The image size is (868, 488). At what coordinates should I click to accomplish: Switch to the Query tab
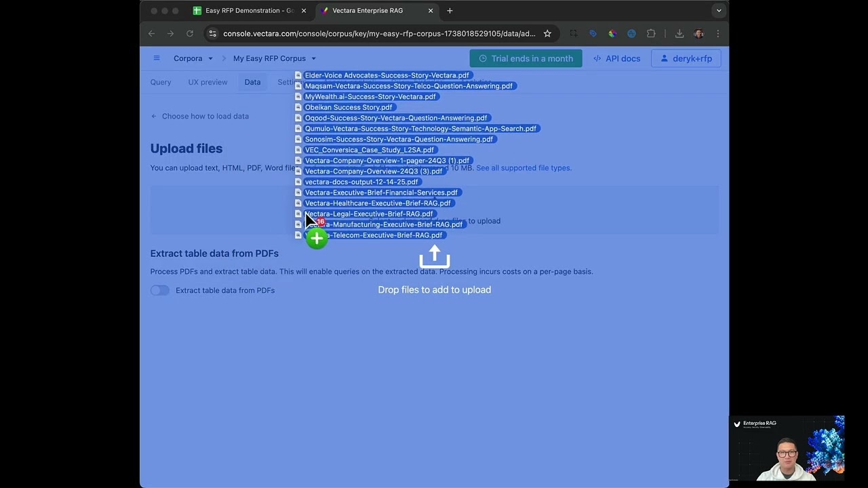161,82
